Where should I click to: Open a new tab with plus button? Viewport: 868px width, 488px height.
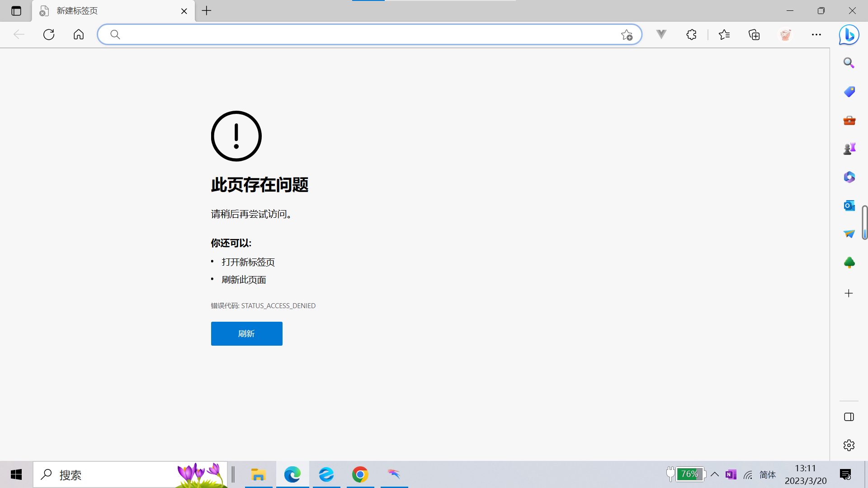click(x=207, y=11)
